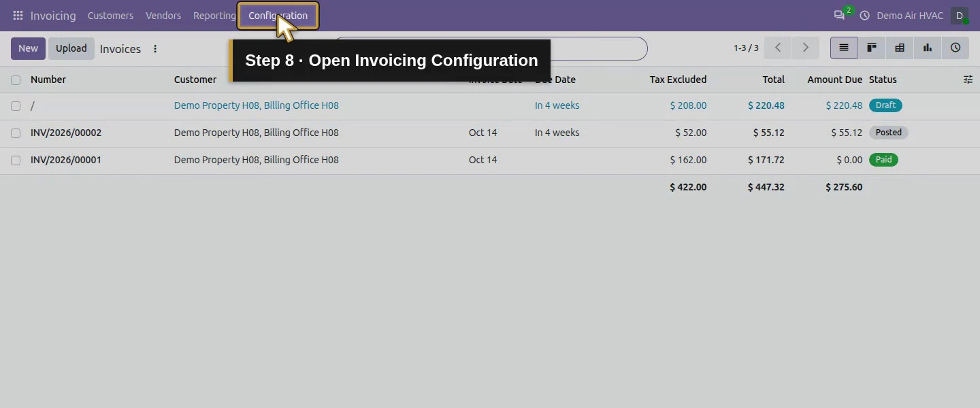
Task: Click the $ 55.12 total cell
Action: coord(768,133)
